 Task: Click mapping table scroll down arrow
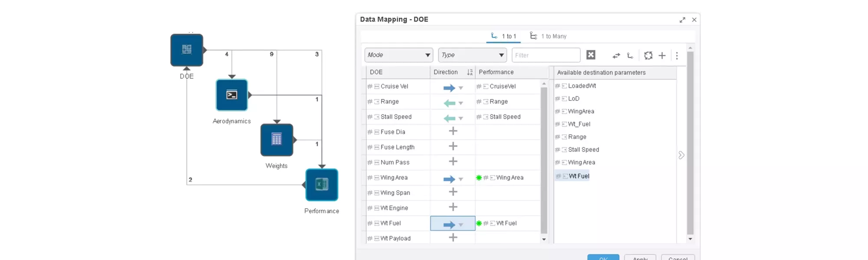tap(544, 239)
